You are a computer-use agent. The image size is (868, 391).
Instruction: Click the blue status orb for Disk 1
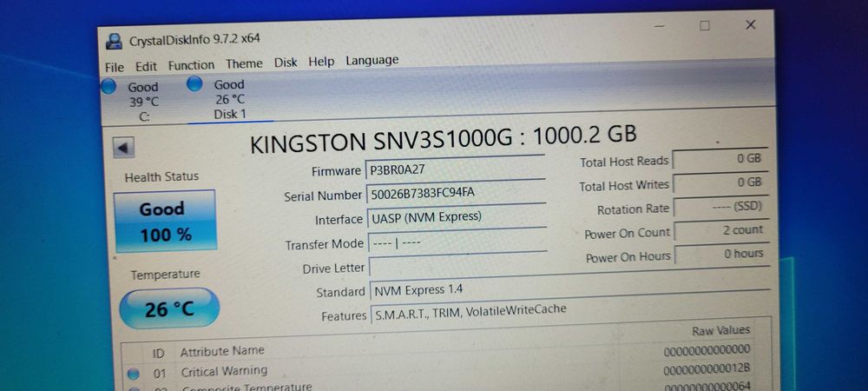point(194,83)
